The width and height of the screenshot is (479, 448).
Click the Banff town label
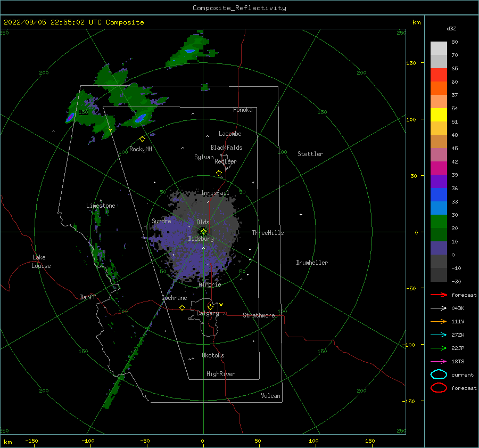click(88, 297)
